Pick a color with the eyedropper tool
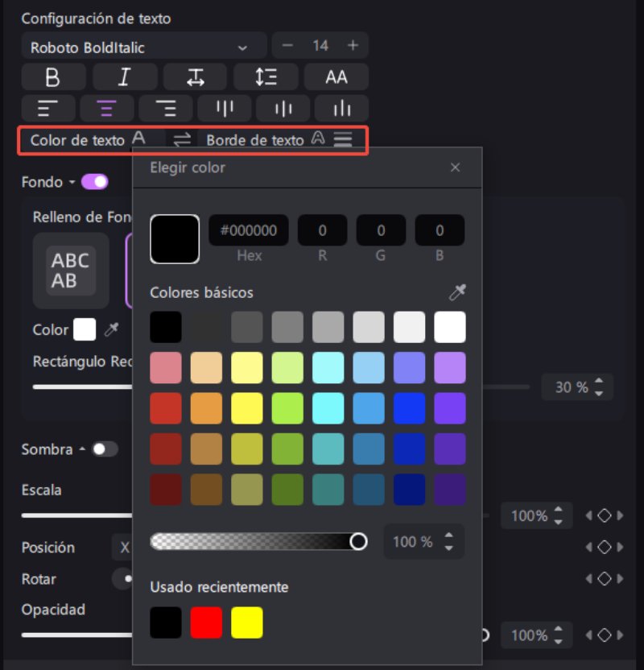The height and width of the screenshot is (670, 644). (456, 292)
